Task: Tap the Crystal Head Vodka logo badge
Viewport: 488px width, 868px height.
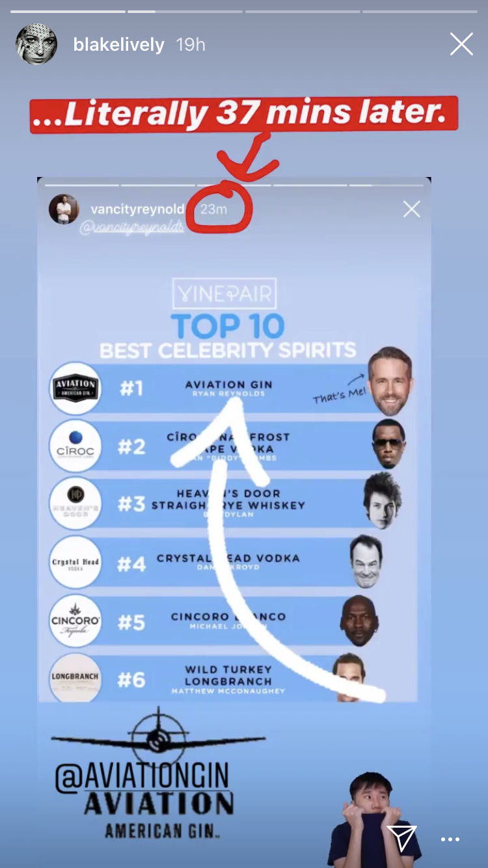Action: pos(75,562)
